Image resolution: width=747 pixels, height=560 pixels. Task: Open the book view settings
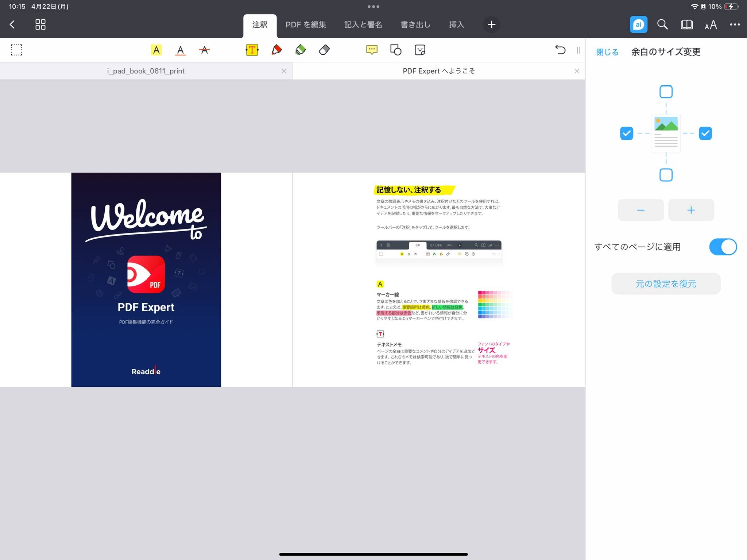(x=687, y=24)
